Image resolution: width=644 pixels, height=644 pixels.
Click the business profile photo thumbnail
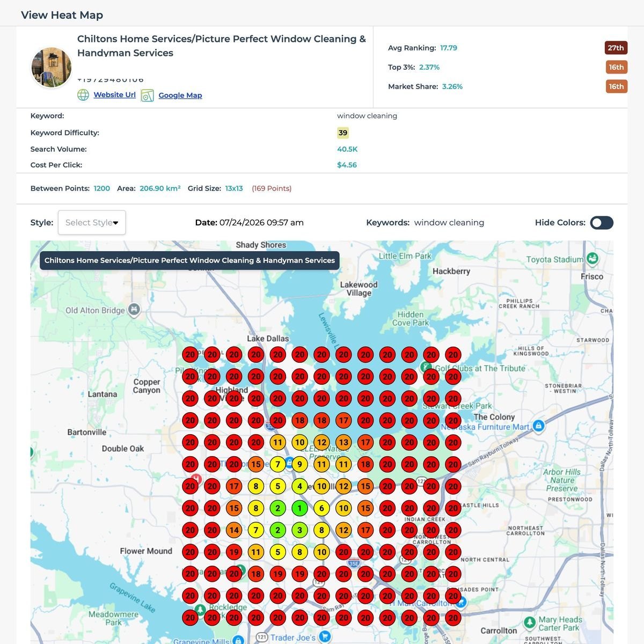click(x=52, y=67)
